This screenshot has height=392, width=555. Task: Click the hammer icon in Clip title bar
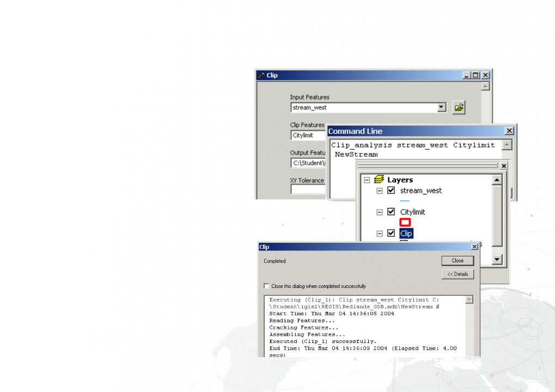tap(261, 75)
